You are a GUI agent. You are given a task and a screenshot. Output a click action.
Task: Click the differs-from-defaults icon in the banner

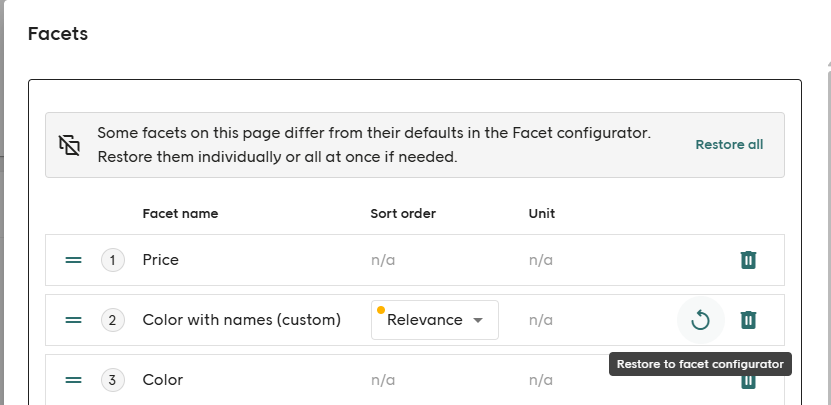pyautogui.click(x=70, y=145)
